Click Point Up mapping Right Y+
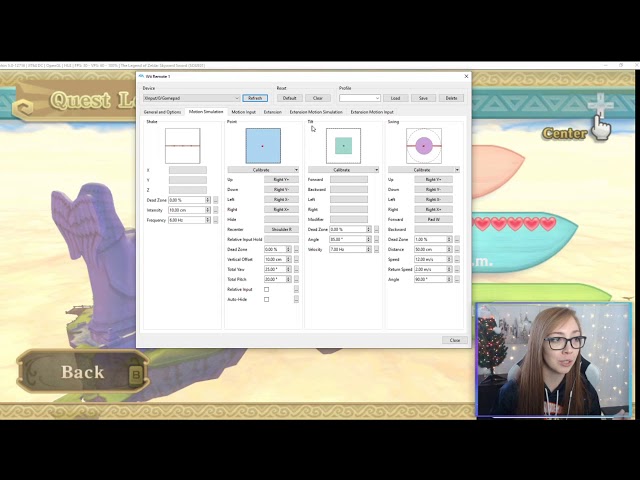 (281, 180)
